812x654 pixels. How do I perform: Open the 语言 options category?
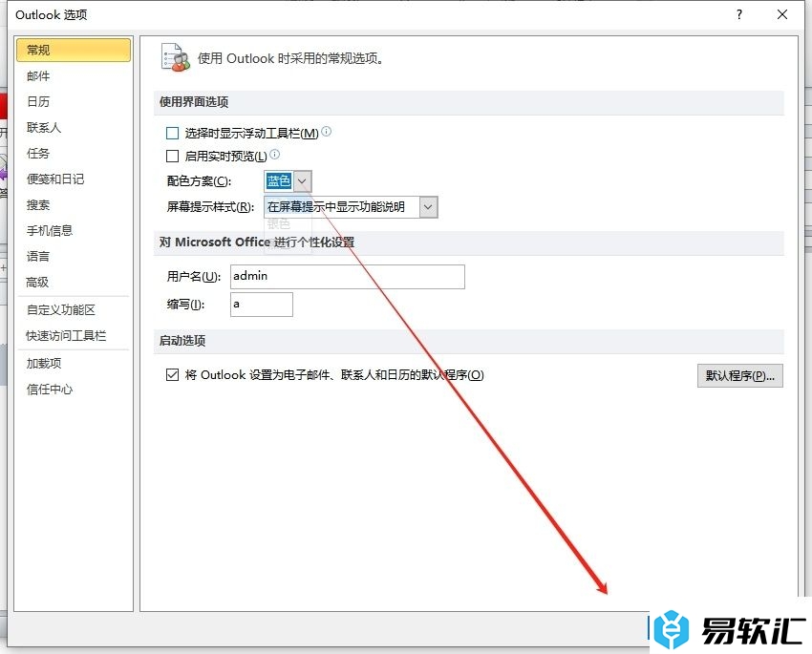click(38, 256)
